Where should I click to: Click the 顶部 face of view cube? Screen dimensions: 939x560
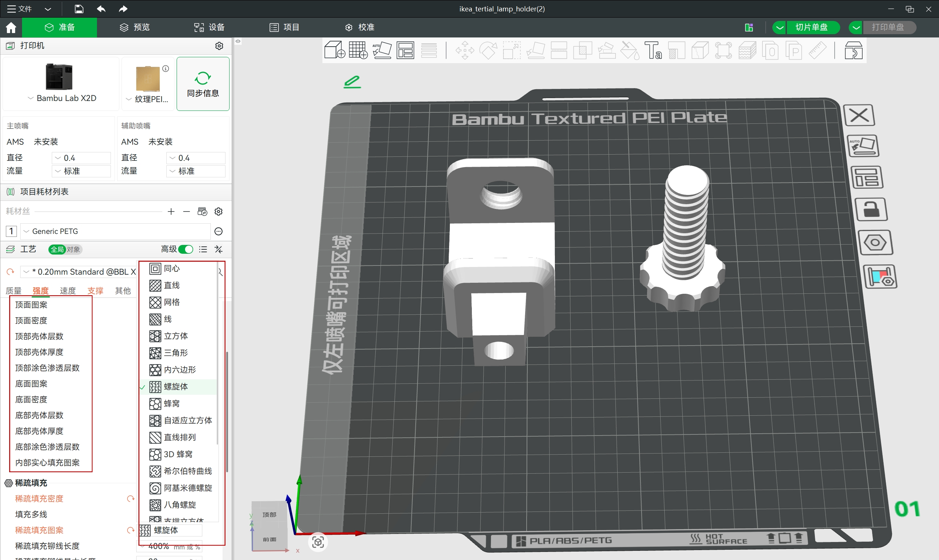[270, 515]
